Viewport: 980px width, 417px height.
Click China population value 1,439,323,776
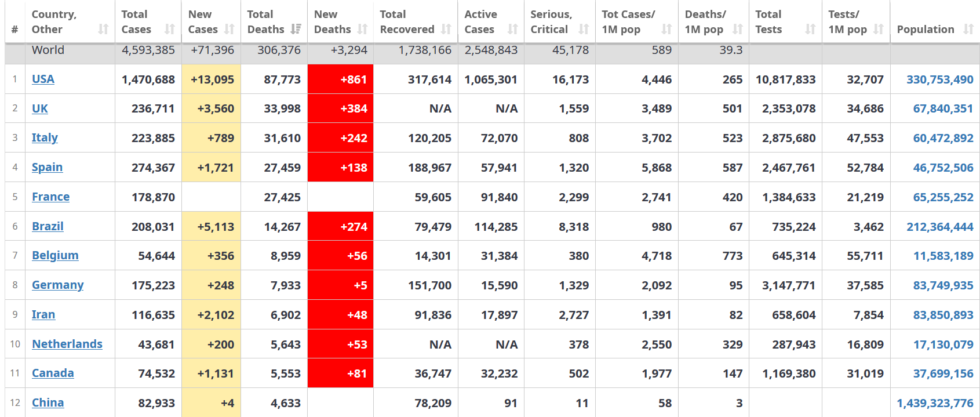point(935,403)
